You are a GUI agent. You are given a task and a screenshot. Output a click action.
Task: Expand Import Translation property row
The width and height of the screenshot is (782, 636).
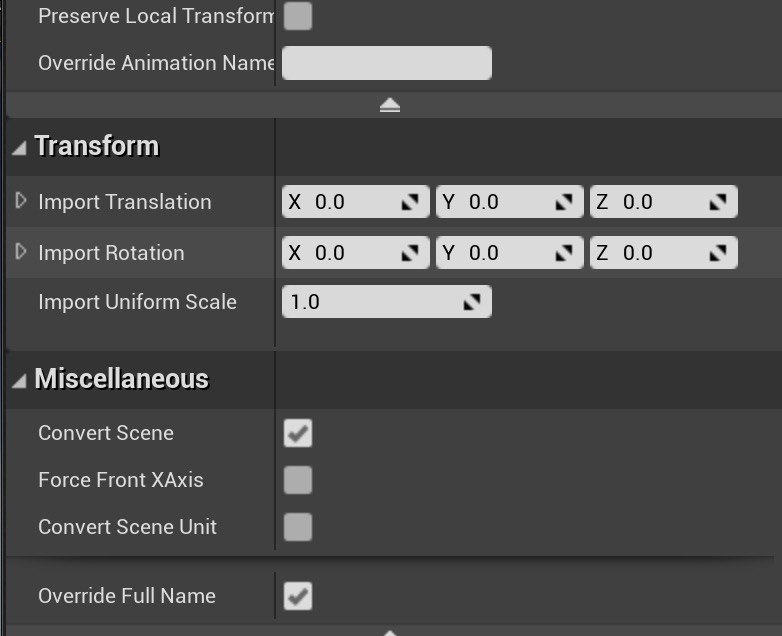21,201
